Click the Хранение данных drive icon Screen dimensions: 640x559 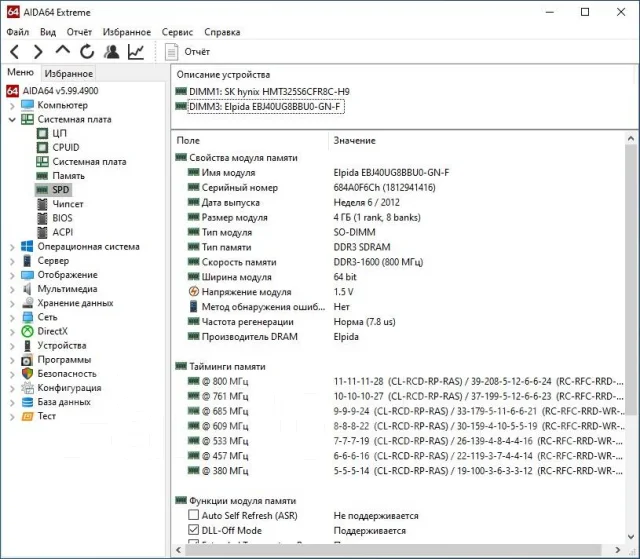point(27,303)
